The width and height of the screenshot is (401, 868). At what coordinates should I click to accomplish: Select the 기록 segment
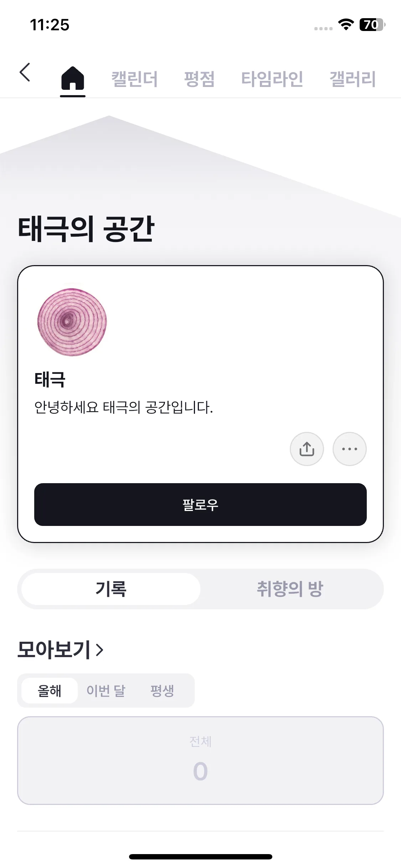click(111, 589)
